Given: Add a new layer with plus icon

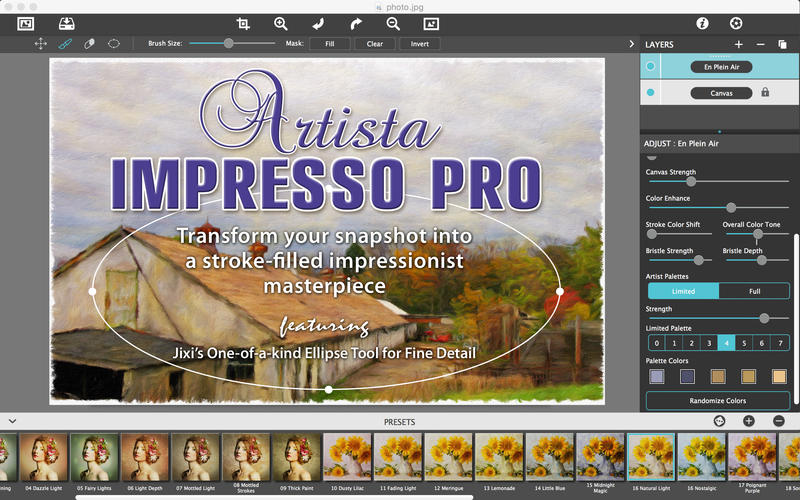Looking at the screenshot, I should 739,45.
